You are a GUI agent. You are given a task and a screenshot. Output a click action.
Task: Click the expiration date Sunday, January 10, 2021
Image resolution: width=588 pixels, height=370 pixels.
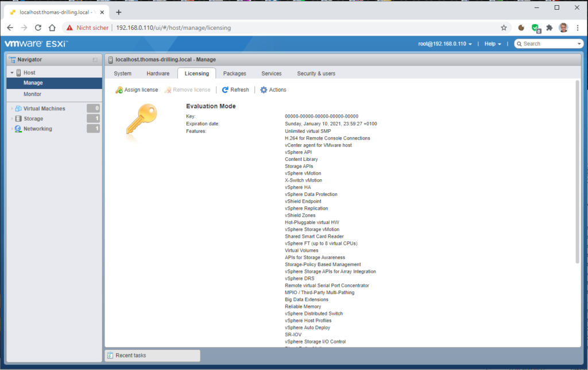[x=331, y=124]
